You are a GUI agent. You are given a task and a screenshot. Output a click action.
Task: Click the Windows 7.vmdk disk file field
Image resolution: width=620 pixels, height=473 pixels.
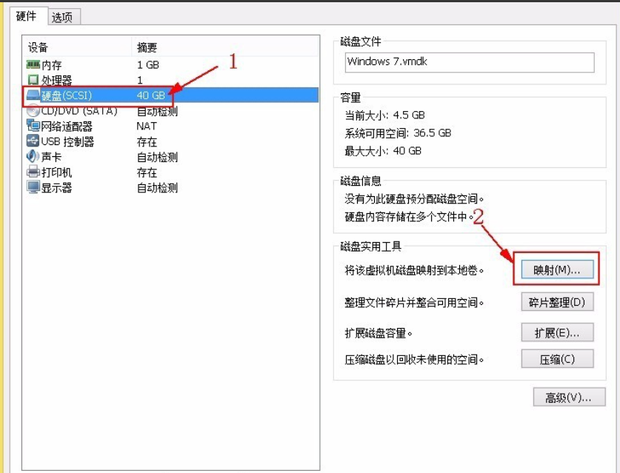[469, 62]
